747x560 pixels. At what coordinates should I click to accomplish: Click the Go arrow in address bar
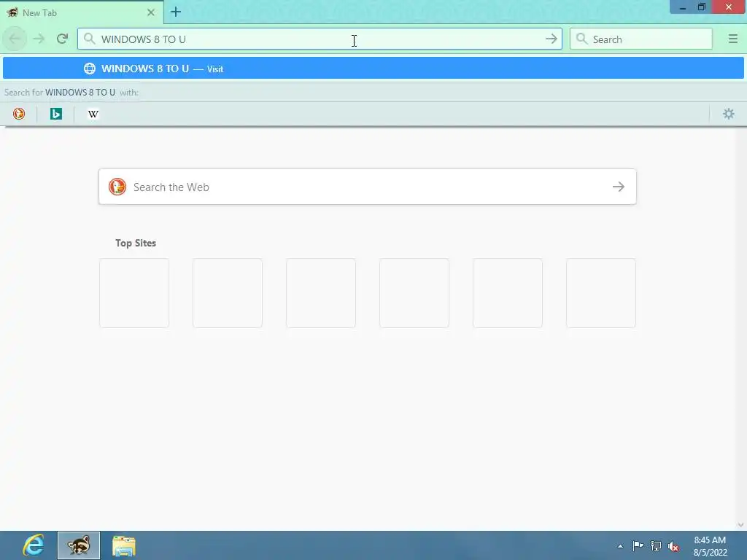(551, 39)
